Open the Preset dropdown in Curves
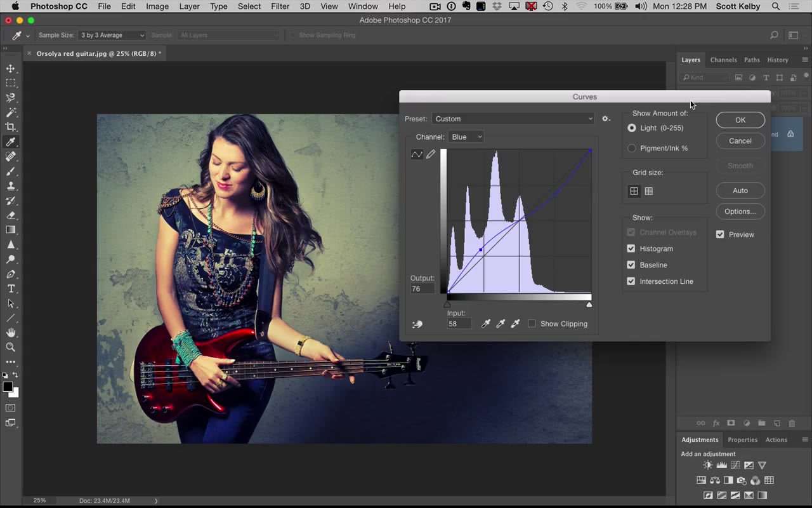Image resolution: width=812 pixels, height=508 pixels. 514,119
